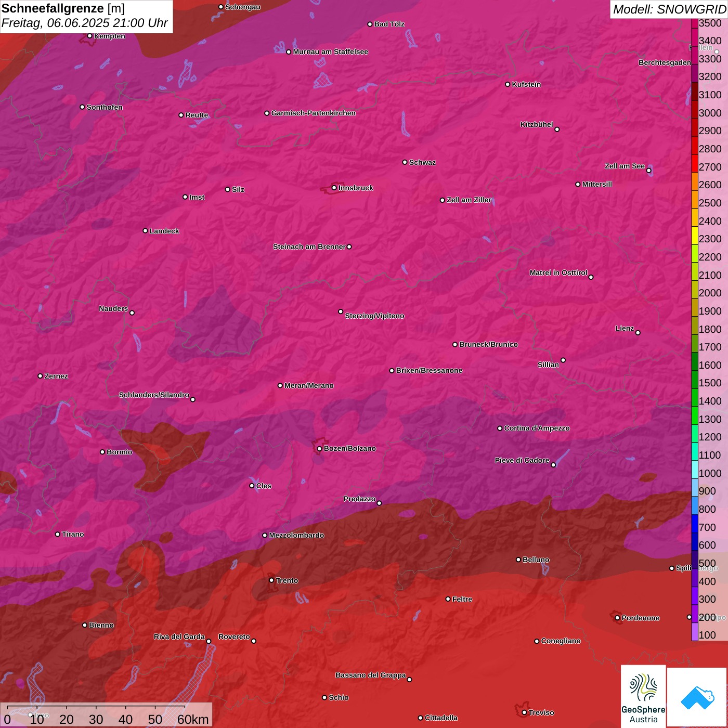728x728 pixels.
Task: Click the Lienz city label
Action: (x=625, y=328)
